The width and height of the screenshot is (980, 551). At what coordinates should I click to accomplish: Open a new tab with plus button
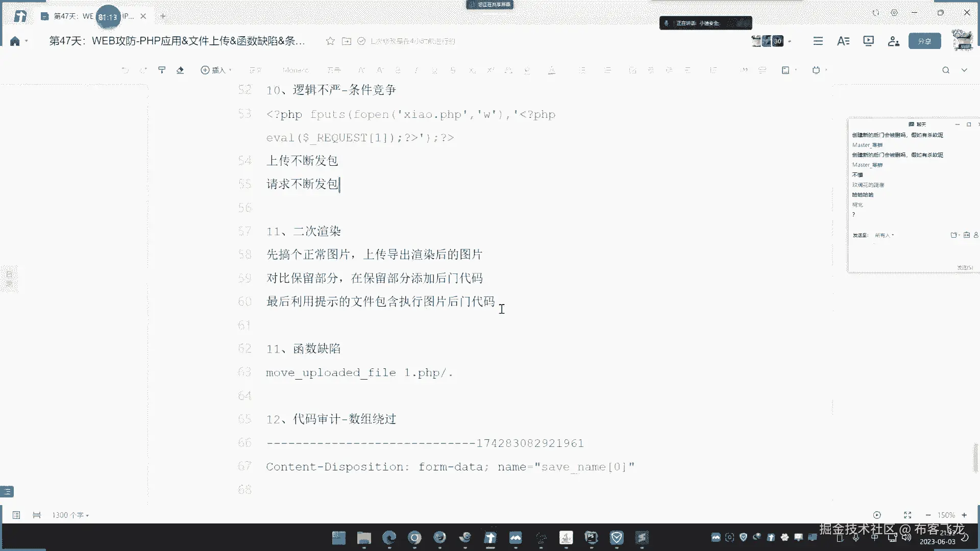(163, 16)
